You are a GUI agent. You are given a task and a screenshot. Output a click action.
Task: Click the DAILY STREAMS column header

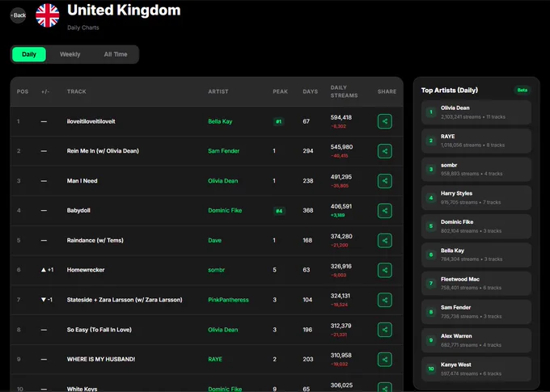[x=344, y=91]
